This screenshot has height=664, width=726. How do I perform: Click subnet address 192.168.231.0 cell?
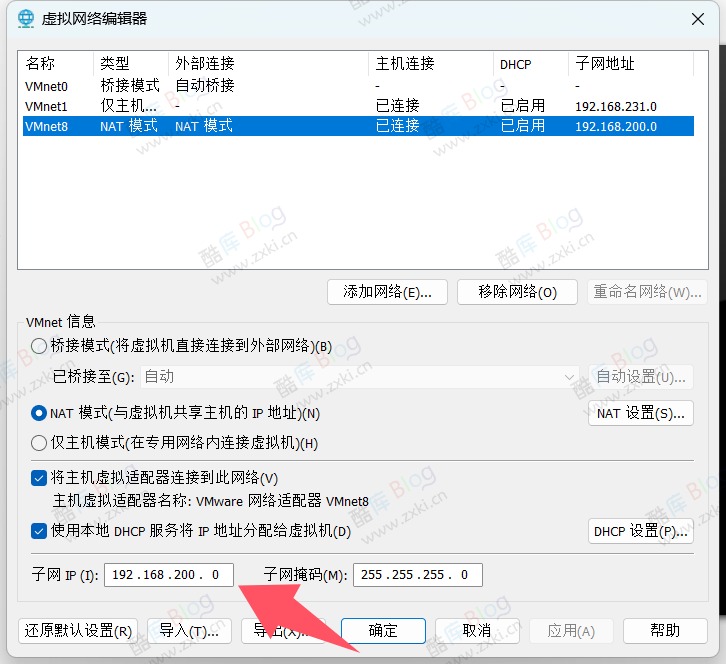(616, 106)
